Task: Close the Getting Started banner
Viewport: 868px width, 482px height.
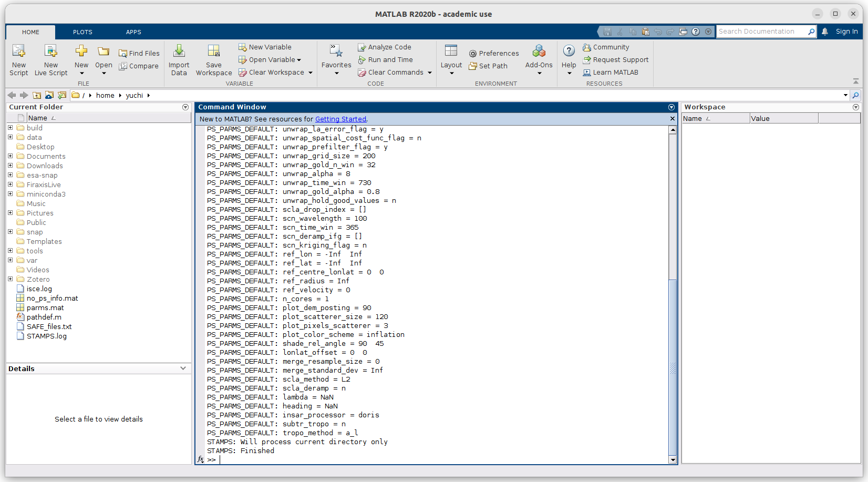Action: tap(673, 119)
